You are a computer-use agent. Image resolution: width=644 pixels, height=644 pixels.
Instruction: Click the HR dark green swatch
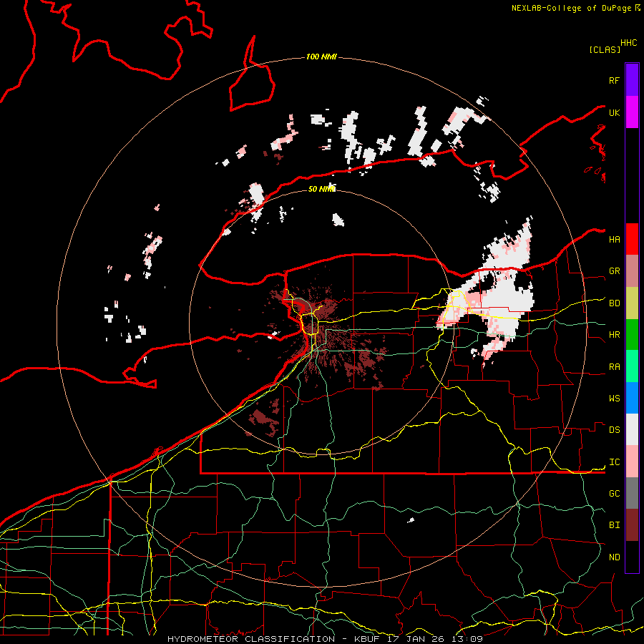[632, 335]
